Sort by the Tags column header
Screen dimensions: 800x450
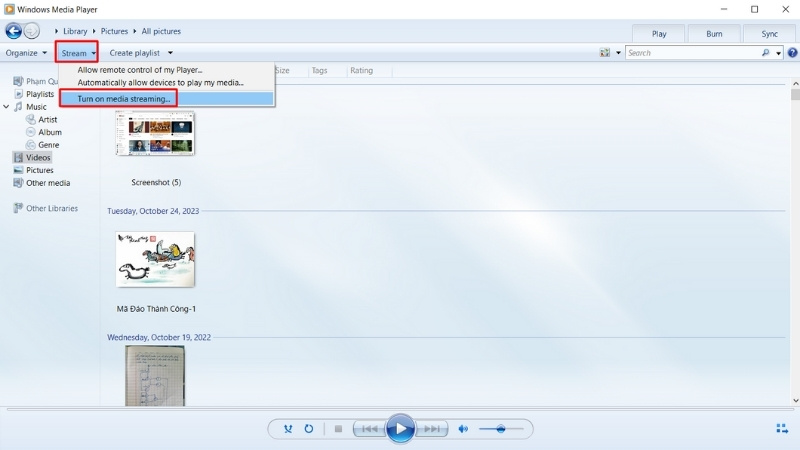(x=319, y=70)
